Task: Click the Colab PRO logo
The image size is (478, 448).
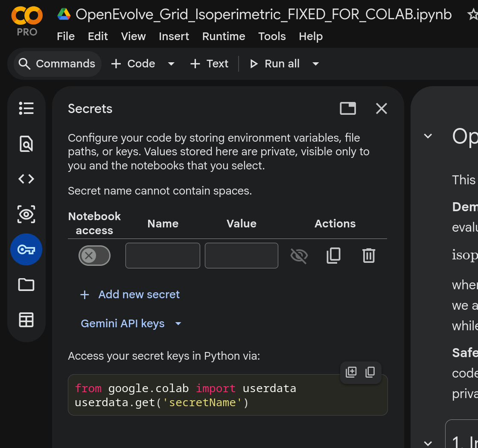Action: pos(27,21)
